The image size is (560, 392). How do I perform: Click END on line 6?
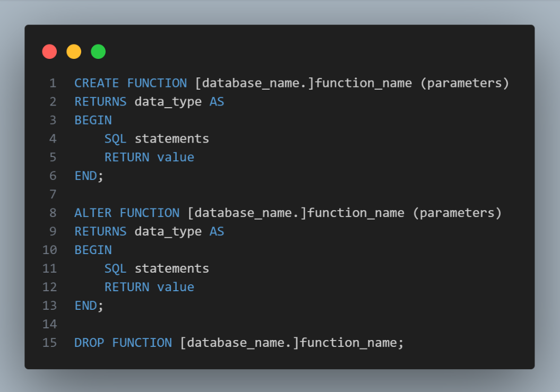tap(85, 176)
